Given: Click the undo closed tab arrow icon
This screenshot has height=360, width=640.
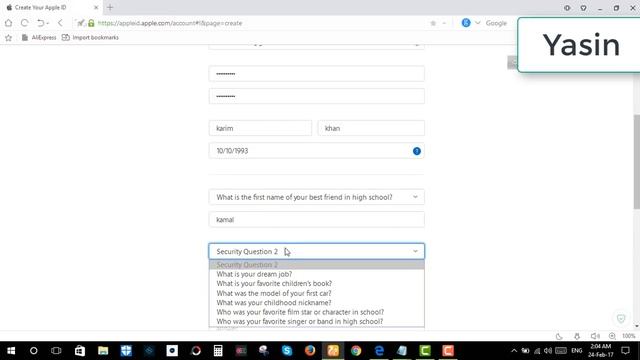Looking at the screenshot, I should click(x=40, y=23).
